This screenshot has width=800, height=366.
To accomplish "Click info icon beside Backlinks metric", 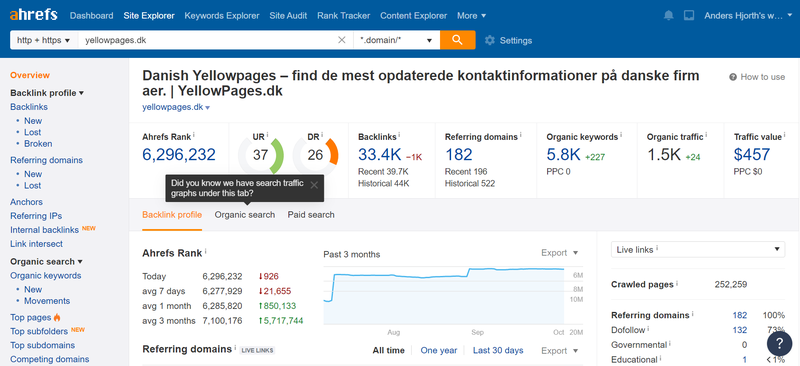I will pyautogui.click(x=399, y=135).
